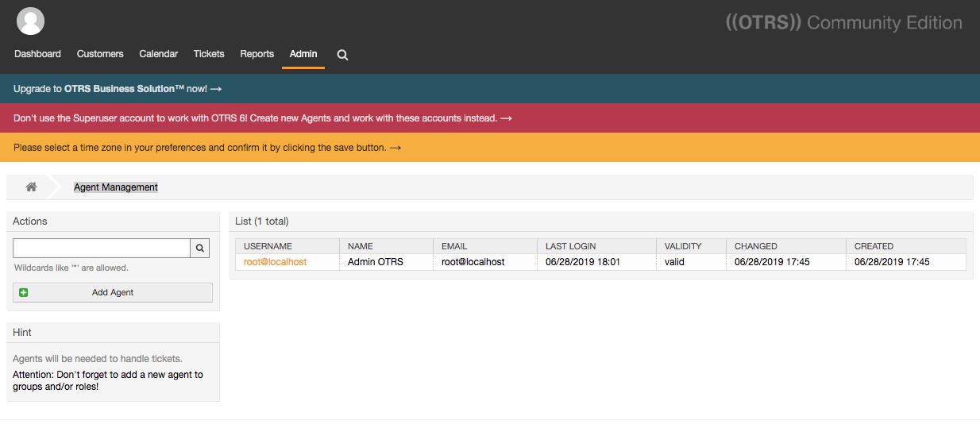
Task: Follow the Upgrade to OTRS Business Solution banner
Action: point(118,89)
